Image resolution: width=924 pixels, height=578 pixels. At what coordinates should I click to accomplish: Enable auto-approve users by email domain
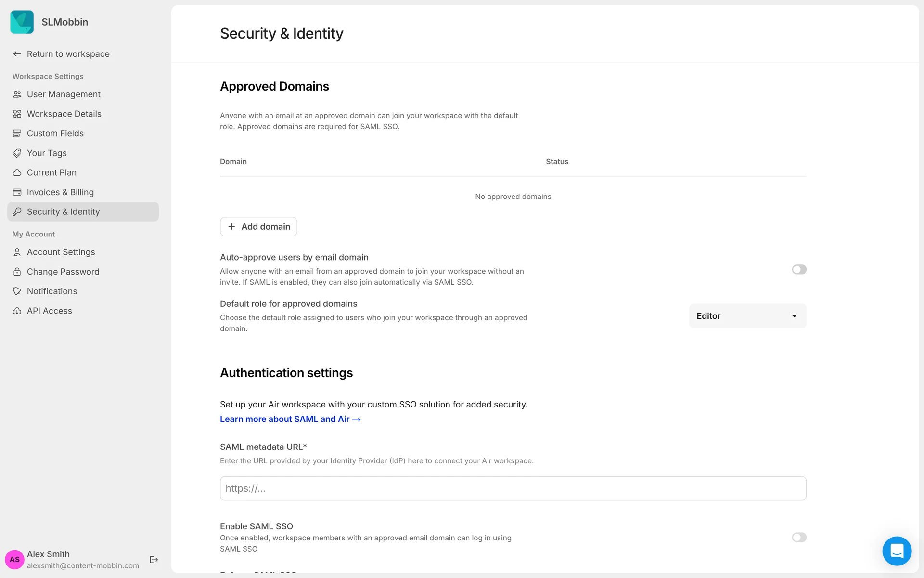(x=799, y=270)
